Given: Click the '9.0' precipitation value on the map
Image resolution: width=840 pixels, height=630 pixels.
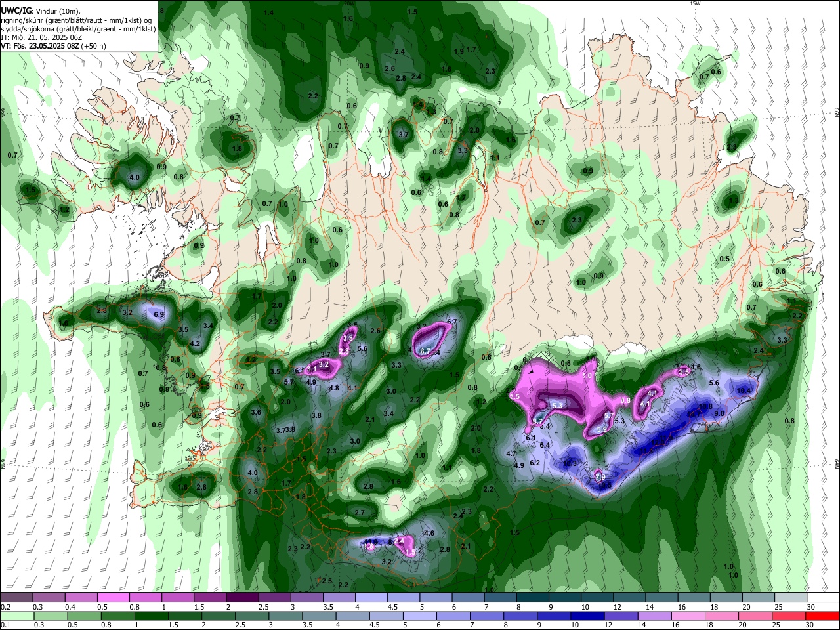Looking at the screenshot, I should pos(719,413).
